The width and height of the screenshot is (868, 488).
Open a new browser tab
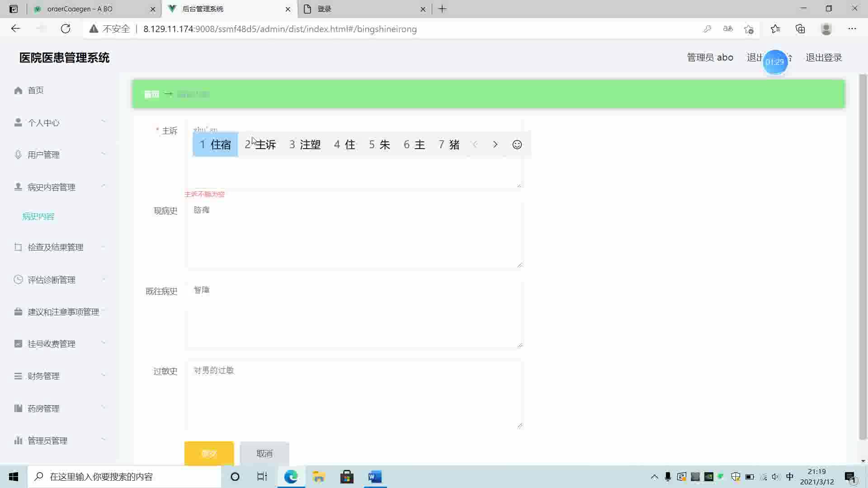[443, 9]
